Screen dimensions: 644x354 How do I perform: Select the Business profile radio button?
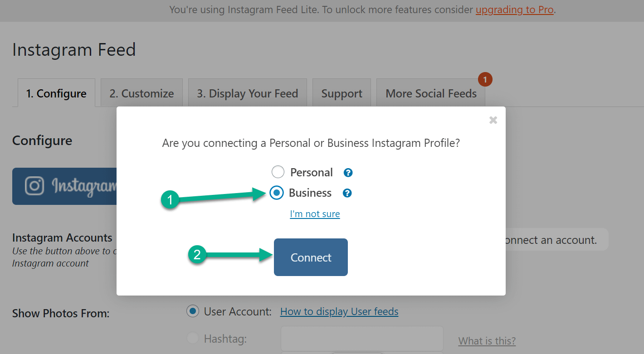277,193
